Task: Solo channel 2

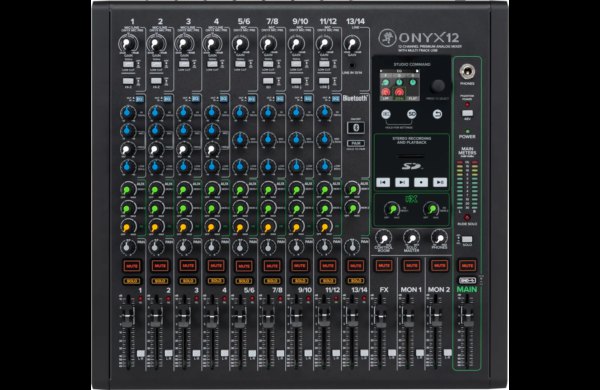Action: [160, 281]
